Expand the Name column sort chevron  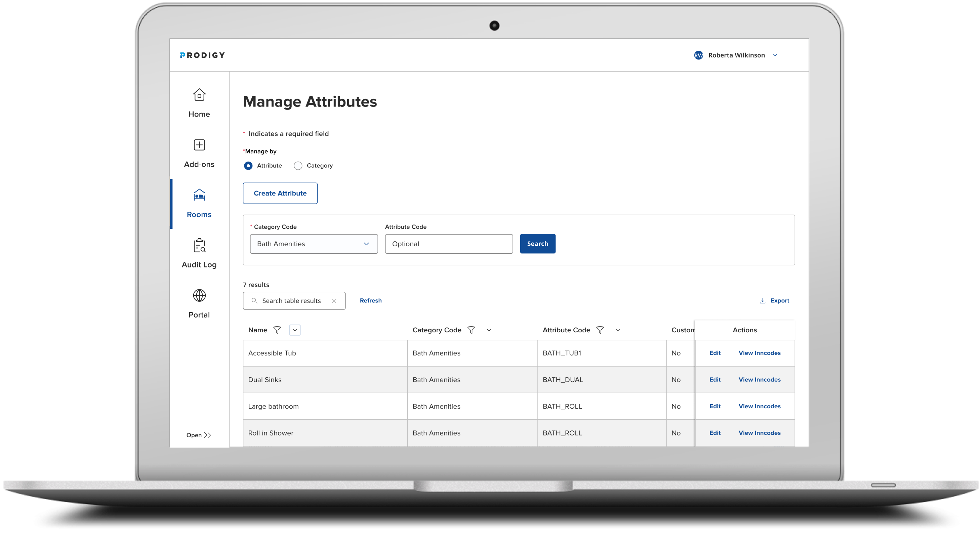click(x=295, y=330)
